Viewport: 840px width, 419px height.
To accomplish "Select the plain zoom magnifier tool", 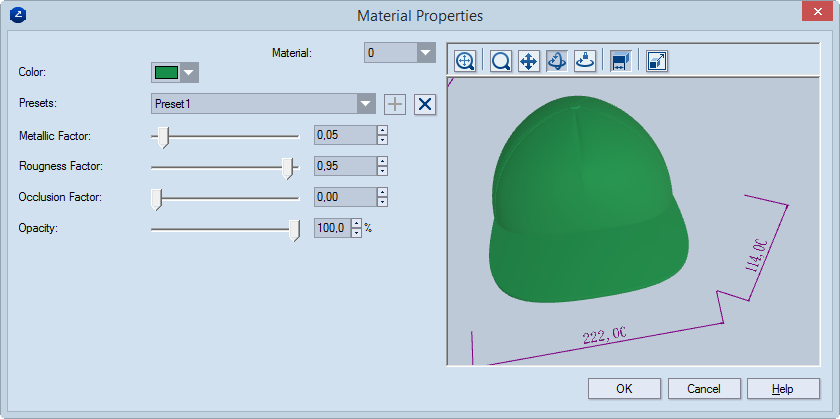I will click(x=501, y=61).
